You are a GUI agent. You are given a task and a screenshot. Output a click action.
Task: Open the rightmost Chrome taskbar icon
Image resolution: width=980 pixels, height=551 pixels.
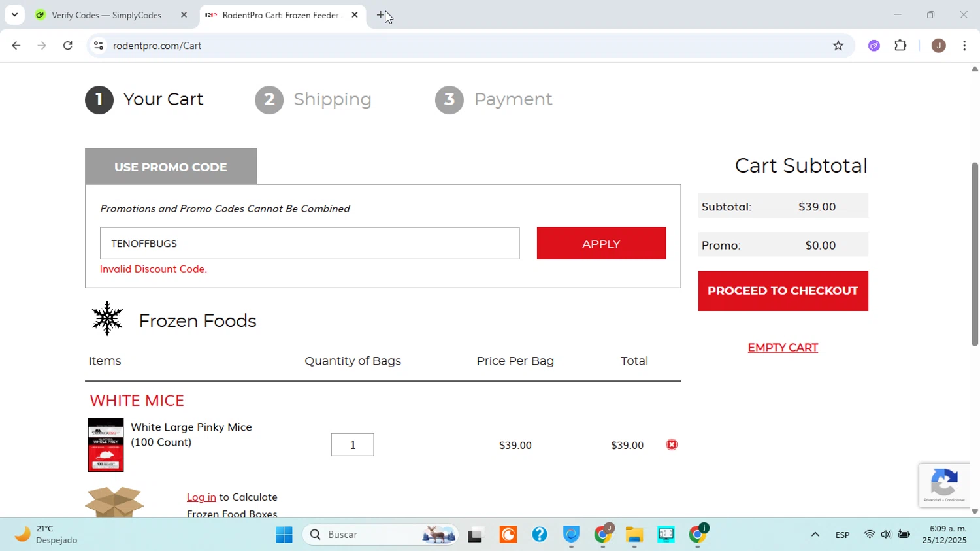point(698,535)
